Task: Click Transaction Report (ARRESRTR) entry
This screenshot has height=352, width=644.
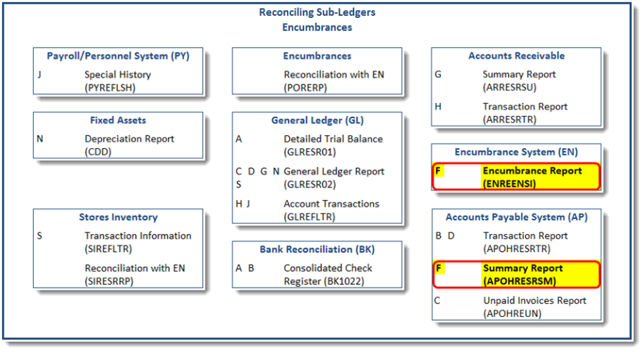Action: [525, 113]
